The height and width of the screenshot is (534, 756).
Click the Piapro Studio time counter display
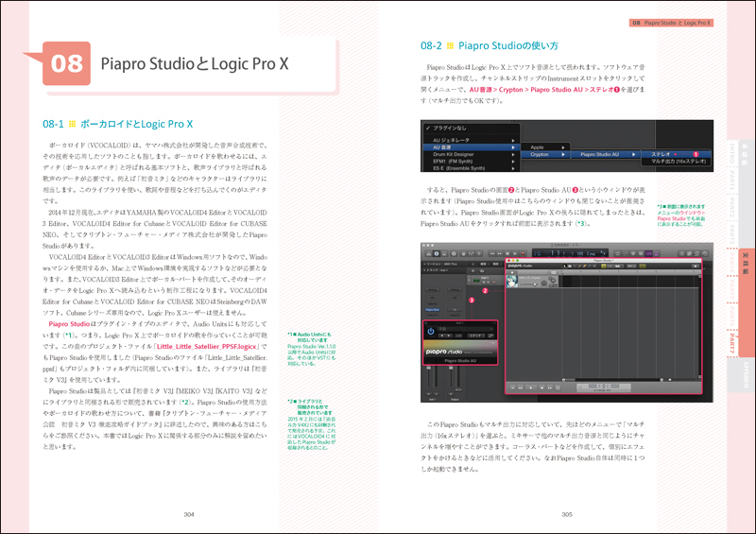(x=604, y=387)
